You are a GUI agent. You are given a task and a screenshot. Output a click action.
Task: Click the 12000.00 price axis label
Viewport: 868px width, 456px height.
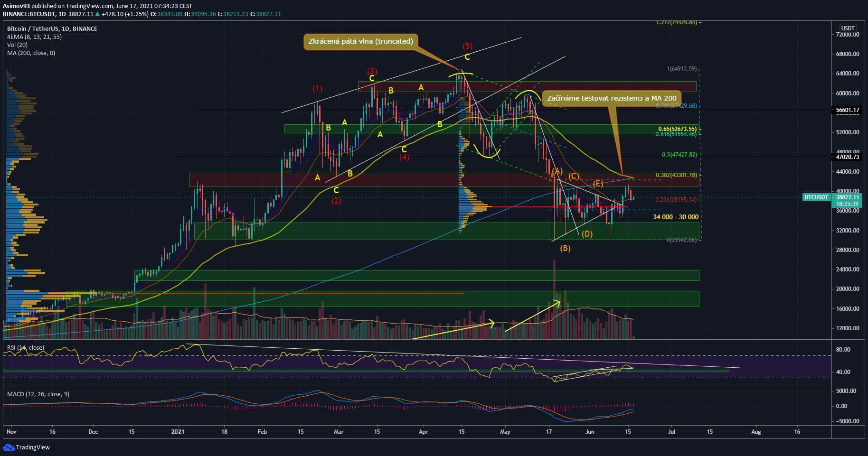(x=848, y=328)
